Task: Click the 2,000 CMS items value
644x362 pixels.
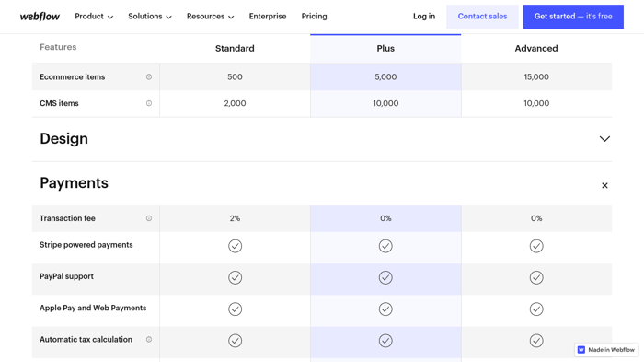Action: coord(235,103)
